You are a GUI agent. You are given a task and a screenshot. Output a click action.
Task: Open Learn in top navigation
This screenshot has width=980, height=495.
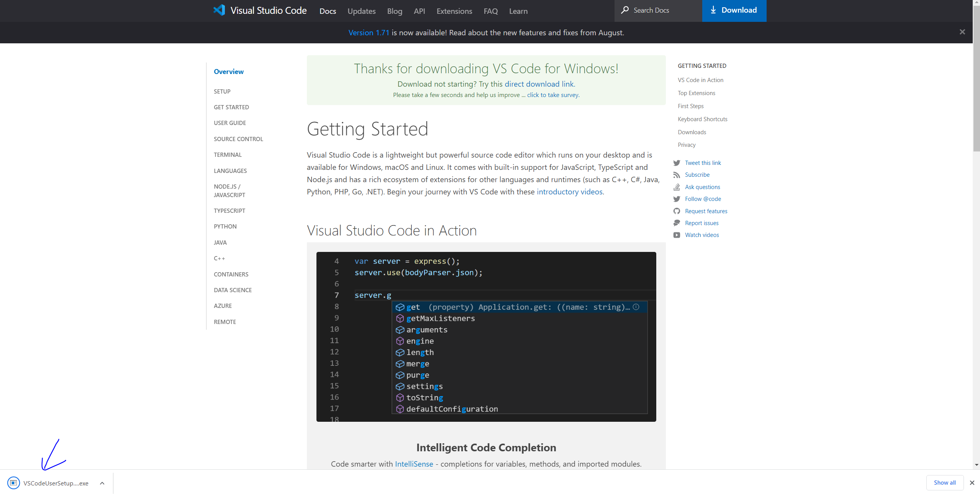click(518, 11)
